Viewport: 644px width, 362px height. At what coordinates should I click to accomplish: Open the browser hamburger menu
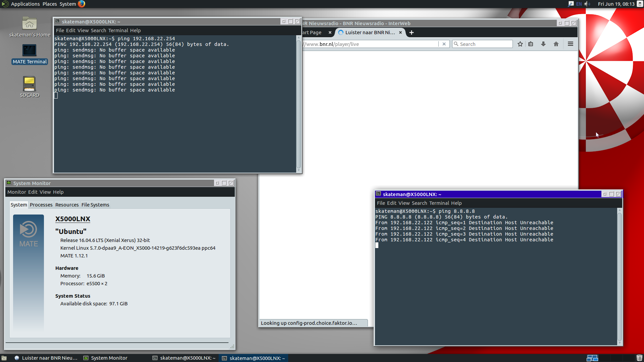point(571,44)
